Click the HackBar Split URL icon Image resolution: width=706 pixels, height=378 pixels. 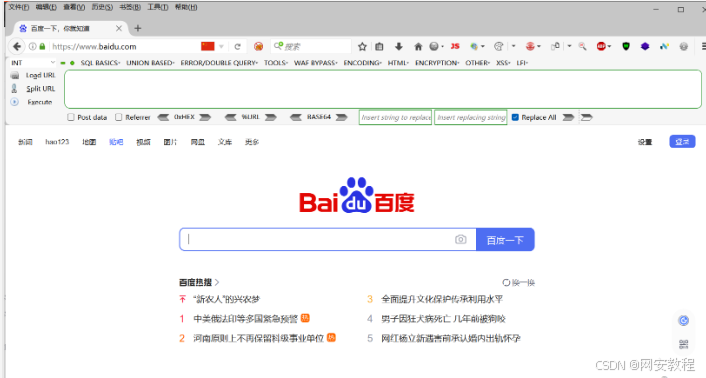click(x=14, y=88)
